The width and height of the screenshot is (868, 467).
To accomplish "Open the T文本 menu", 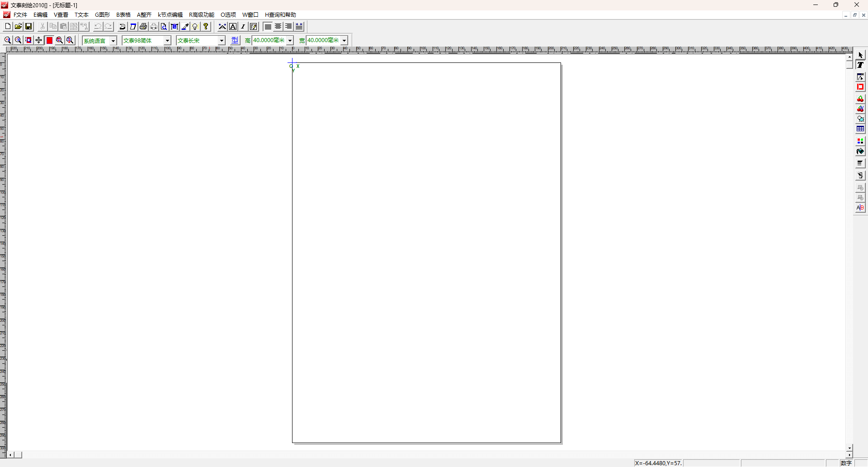I will (x=81, y=15).
